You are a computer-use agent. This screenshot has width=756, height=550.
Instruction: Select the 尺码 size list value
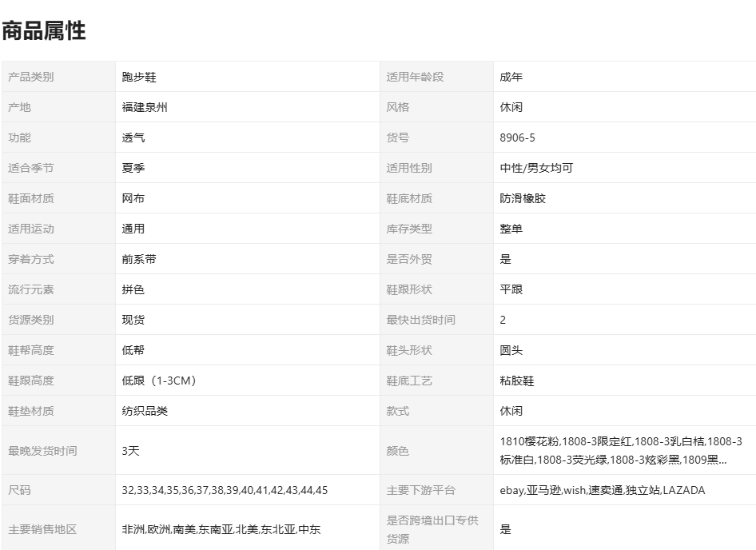pos(225,490)
